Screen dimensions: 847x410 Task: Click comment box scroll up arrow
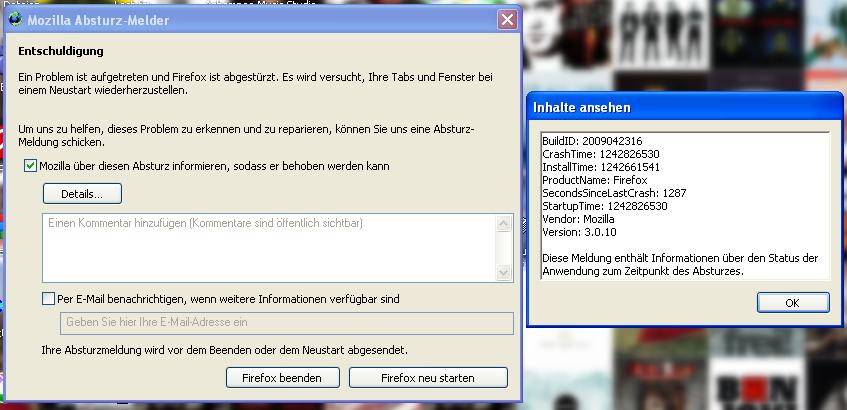click(503, 223)
